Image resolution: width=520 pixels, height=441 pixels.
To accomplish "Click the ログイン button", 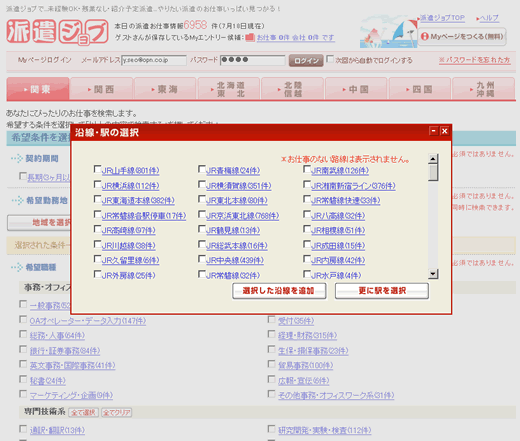I will tap(306, 61).
